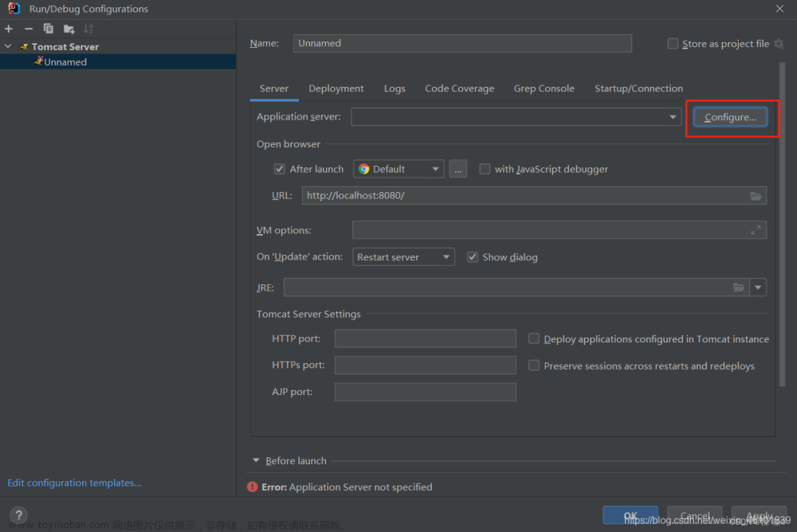Check Deploy applications configured in Tomcat instance
The height and width of the screenshot is (532, 797).
click(534, 338)
